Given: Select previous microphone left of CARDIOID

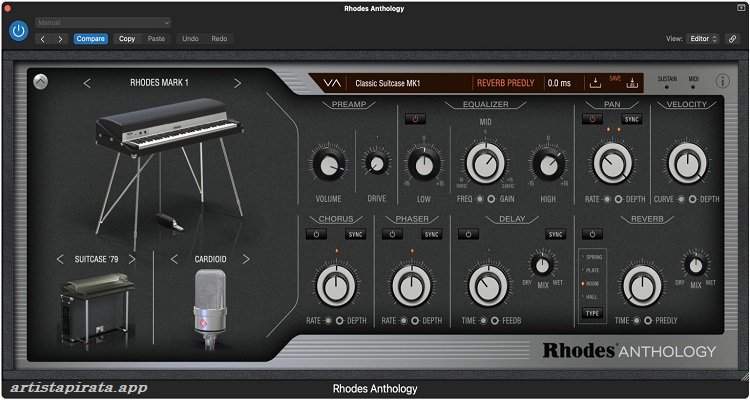Looking at the screenshot, I should 174,259.
